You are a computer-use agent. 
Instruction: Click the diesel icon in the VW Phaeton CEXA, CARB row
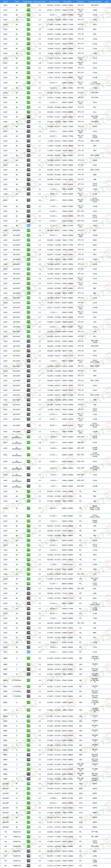click(28, 861)
